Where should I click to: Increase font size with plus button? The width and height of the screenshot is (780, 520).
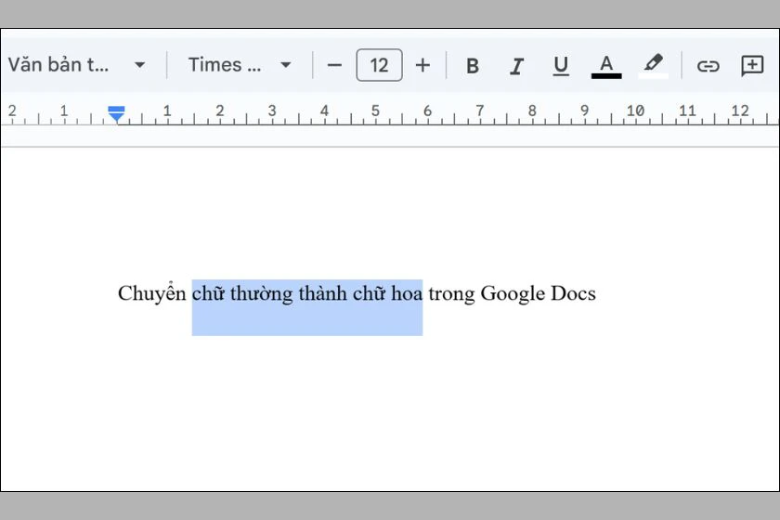click(423, 65)
